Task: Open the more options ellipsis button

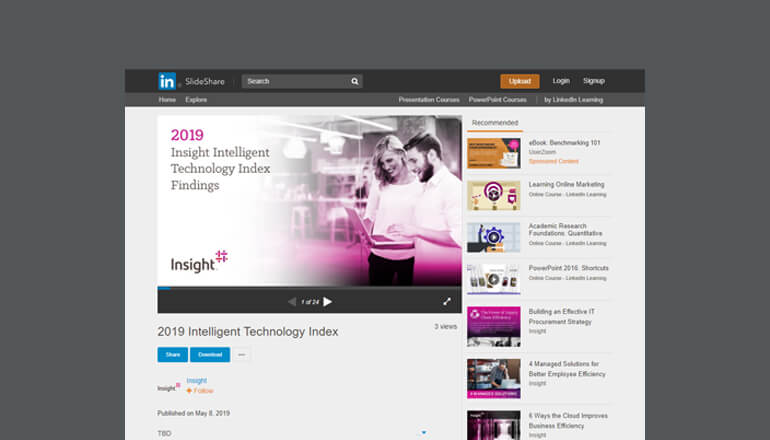Action: coord(241,354)
